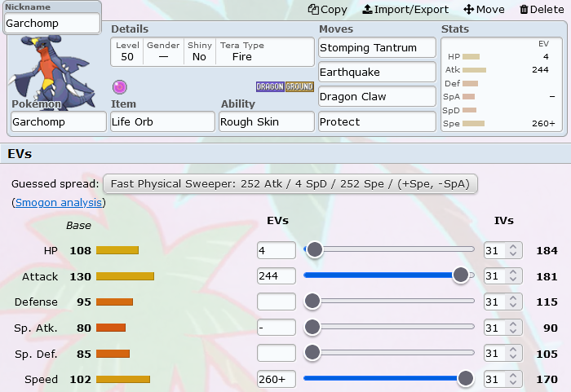
Task: Edit the Nickname field
Action: click(52, 24)
